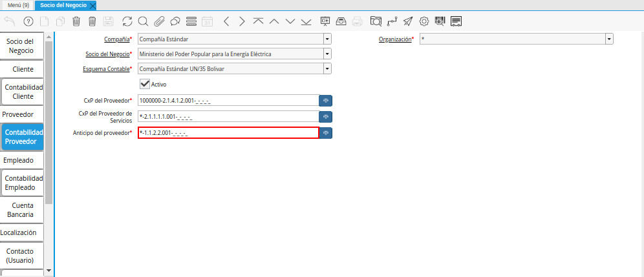
Task: Open the Find record magnifier icon
Action: pyautogui.click(x=143, y=21)
